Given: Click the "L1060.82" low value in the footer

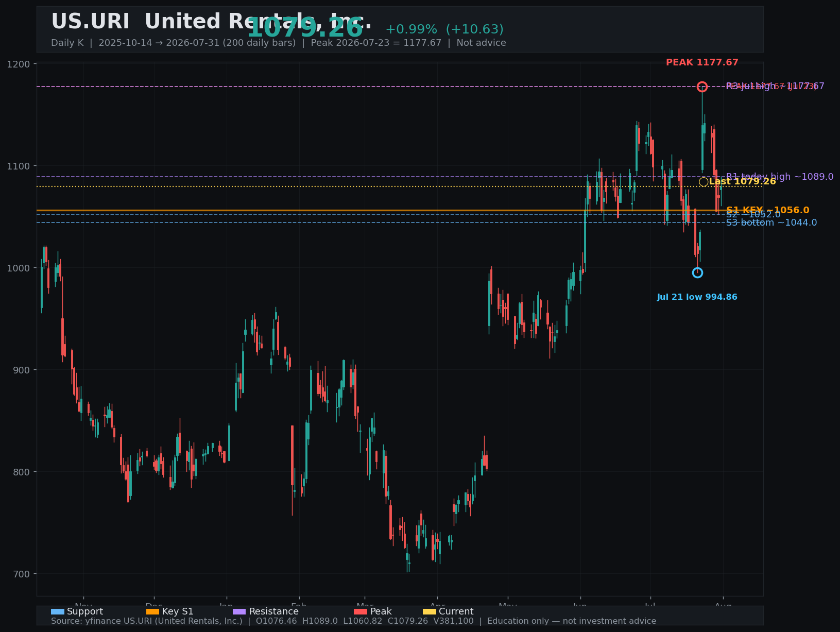Looking at the screenshot, I should [x=363, y=621].
